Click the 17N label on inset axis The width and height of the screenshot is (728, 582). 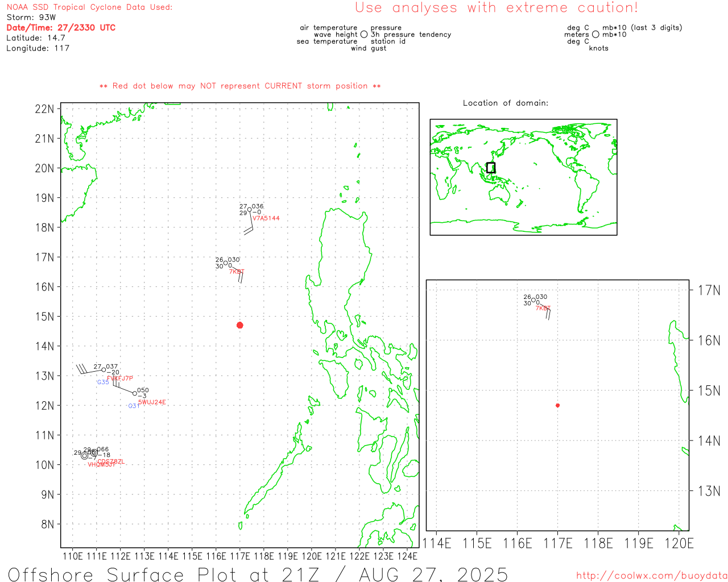point(709,290)
